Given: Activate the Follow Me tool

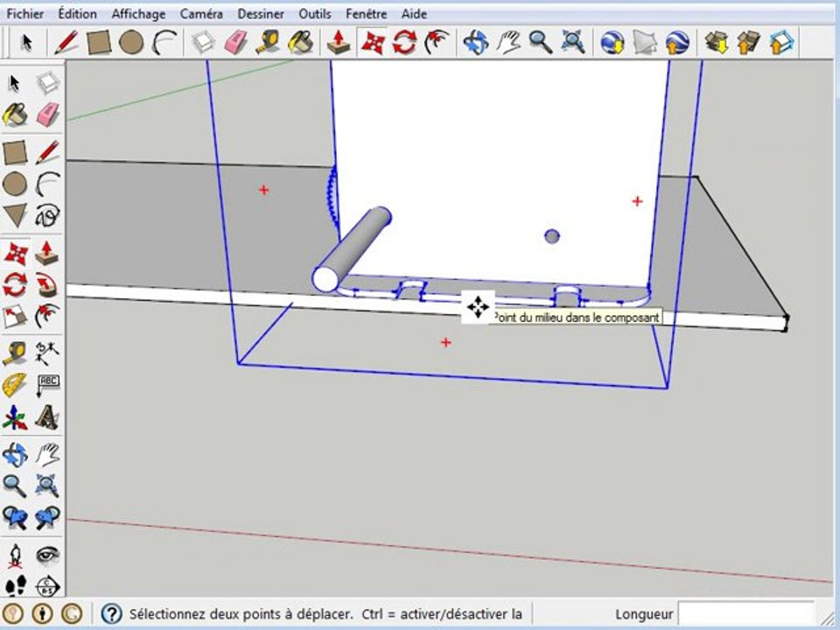Looking at the screenshot, I should (x=47, y=284).
